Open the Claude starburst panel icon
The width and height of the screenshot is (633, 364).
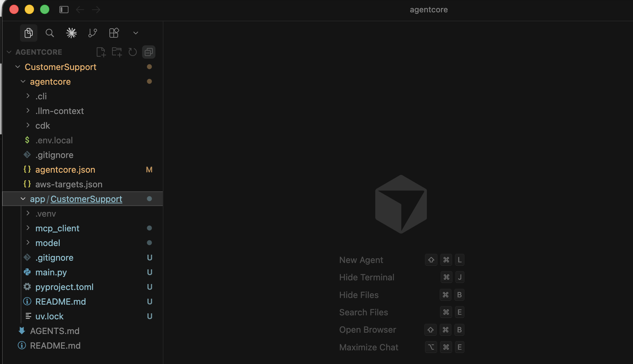[71, 33]
